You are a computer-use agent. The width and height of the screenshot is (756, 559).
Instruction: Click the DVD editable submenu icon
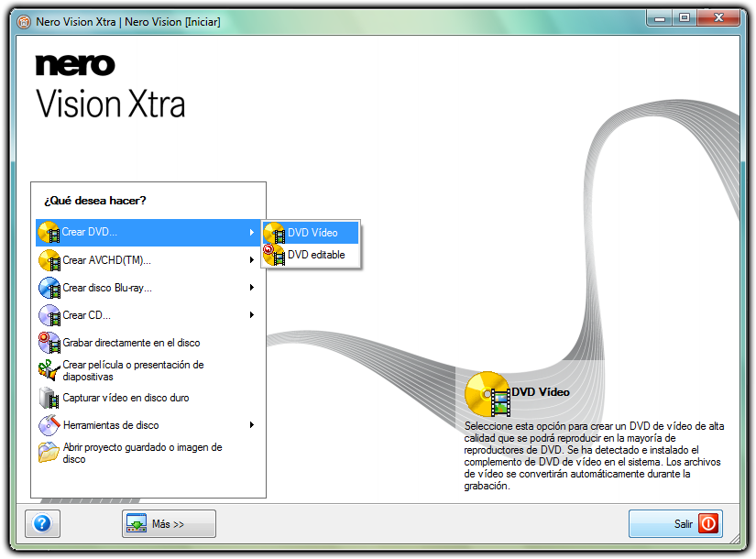pyautogui.click(x=274, y=255)
